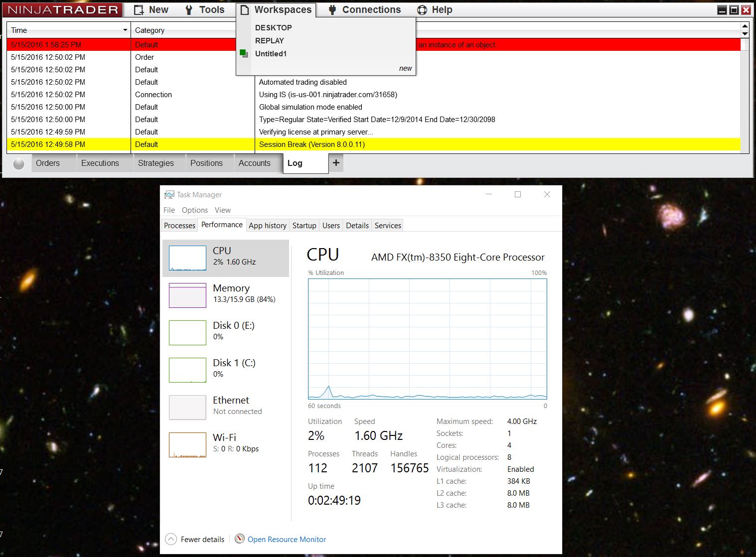Select the Log tab
The image size is (756, 557).
[305, 163]
